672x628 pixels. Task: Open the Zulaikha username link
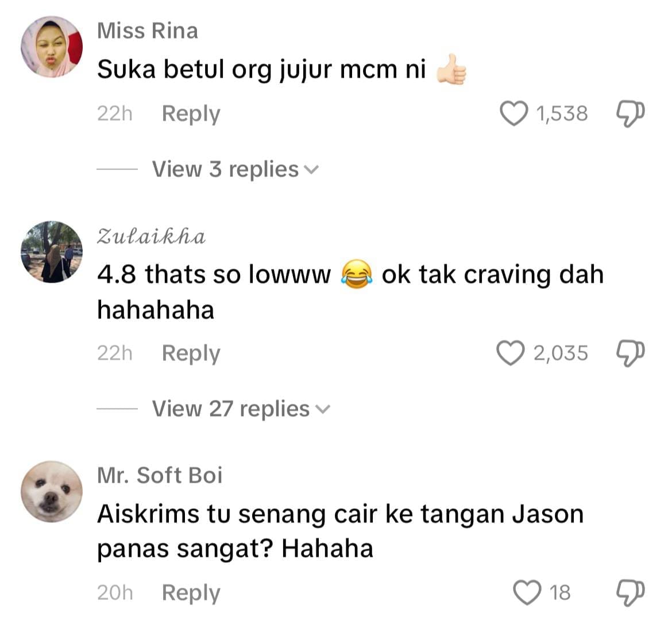click(151, 237)
